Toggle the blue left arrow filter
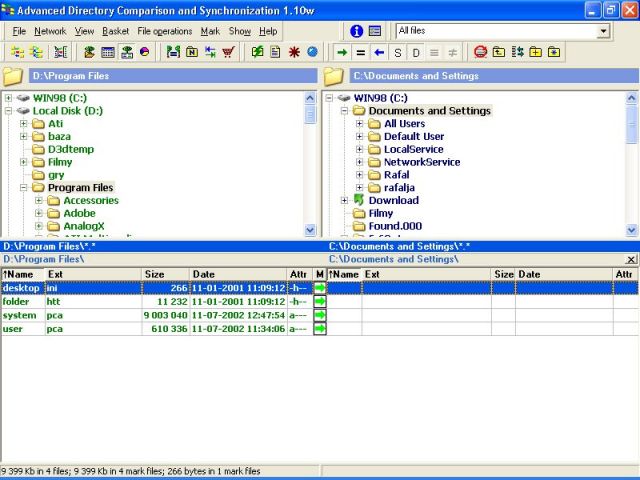The width and height of the screenshot is (640, 480). 379,52
